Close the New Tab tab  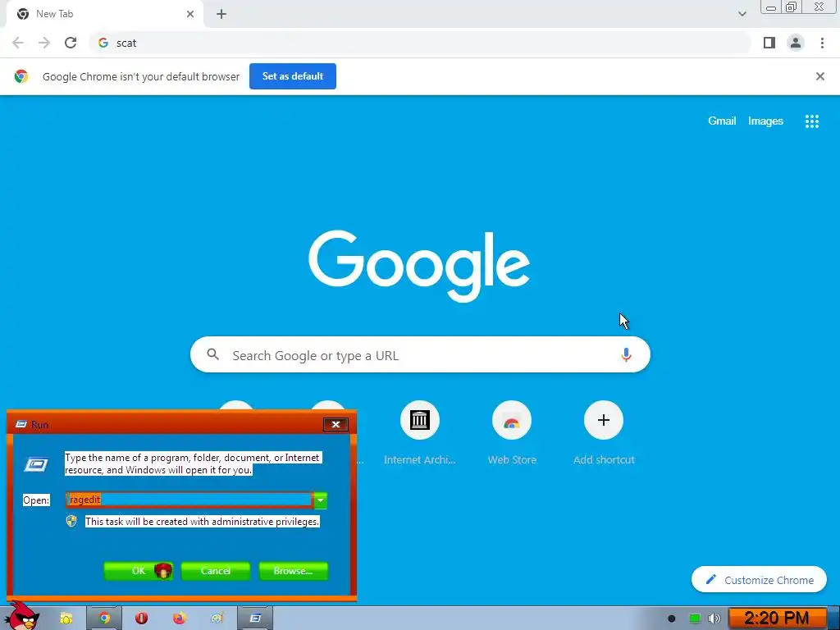pyautogui.click(x=190, y=14)
